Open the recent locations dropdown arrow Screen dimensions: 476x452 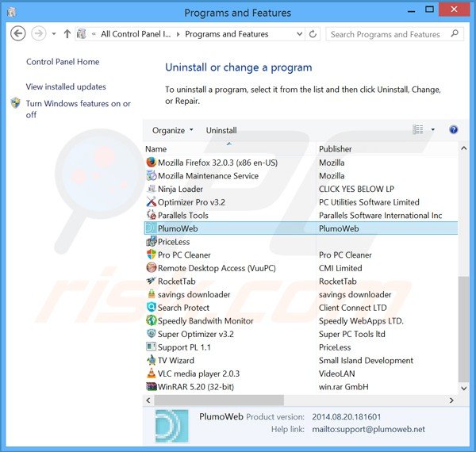(x=54, y=33)
